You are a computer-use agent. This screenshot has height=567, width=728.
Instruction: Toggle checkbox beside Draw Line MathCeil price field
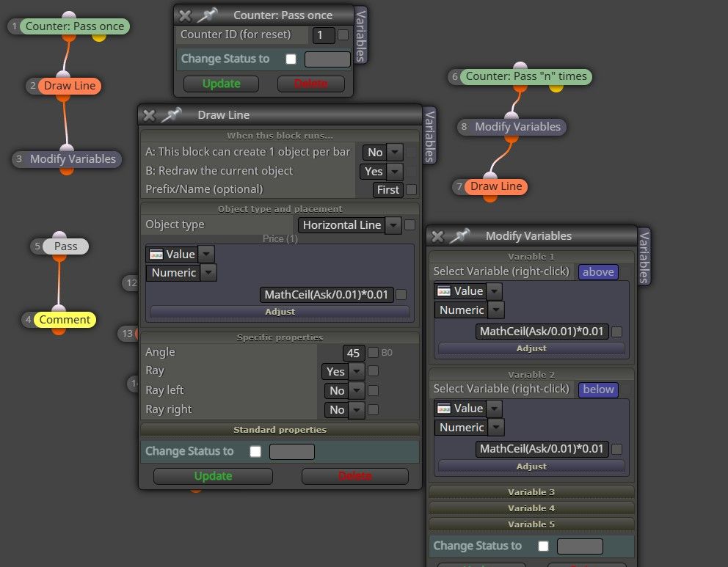pyautogui.click(x=401, y=295)
